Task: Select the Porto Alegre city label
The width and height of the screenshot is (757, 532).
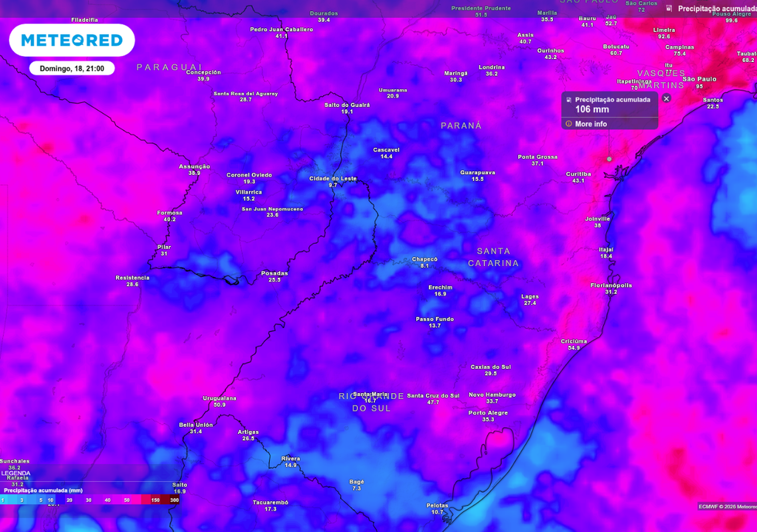Action: (488, 413)
